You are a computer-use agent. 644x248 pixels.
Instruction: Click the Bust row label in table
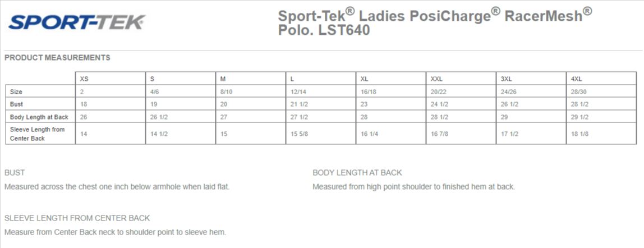click(17, 104)
